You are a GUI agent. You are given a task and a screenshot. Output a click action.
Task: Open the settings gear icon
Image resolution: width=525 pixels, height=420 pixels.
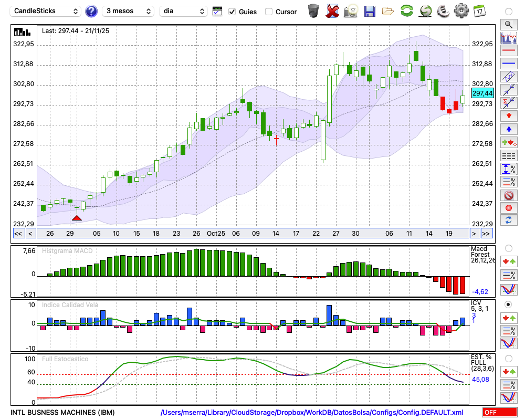(461, 11)
